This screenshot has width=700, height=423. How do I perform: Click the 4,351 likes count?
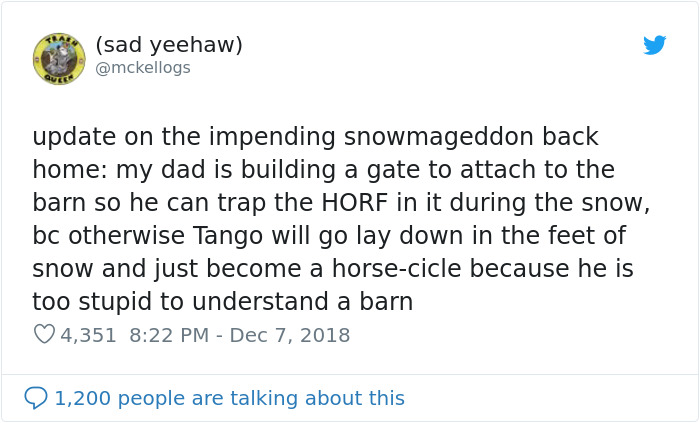click(87, 335)
